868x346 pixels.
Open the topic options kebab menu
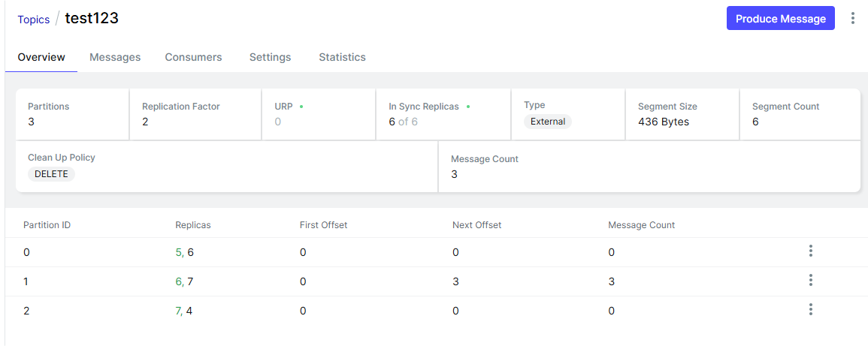(852, 18)
